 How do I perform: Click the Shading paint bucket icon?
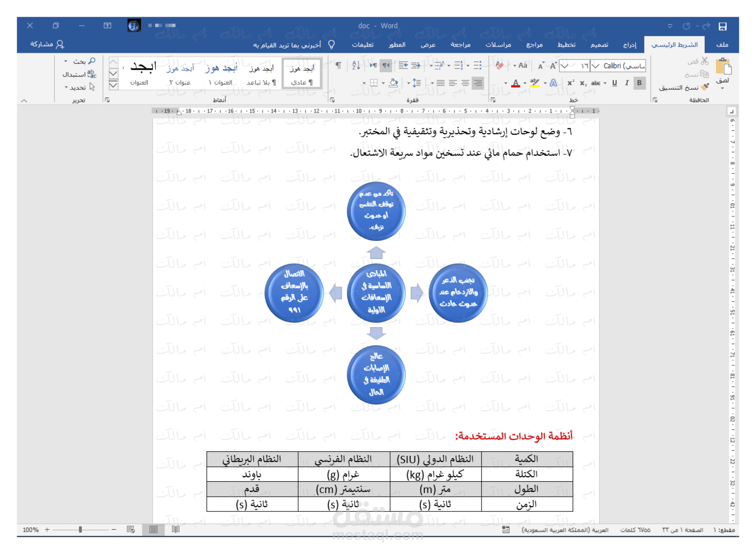pyautogui.click(x=393, y=83)
